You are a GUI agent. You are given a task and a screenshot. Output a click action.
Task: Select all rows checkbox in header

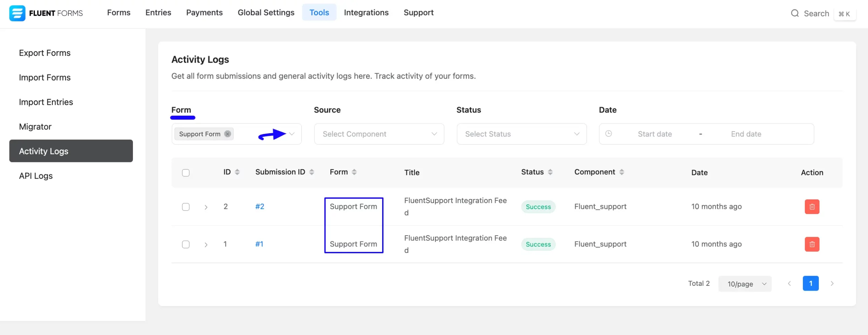click(186, 173)
